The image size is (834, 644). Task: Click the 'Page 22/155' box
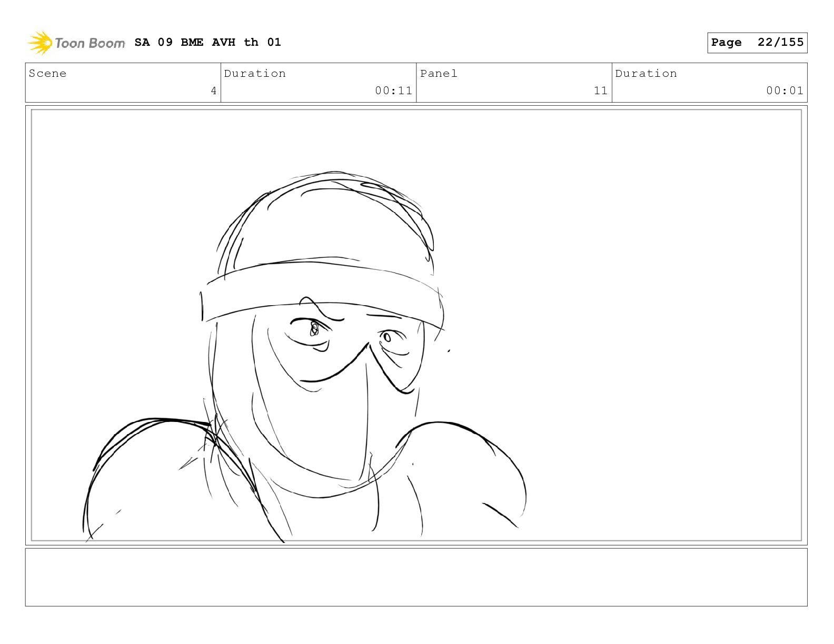click(x=757, y=43)
